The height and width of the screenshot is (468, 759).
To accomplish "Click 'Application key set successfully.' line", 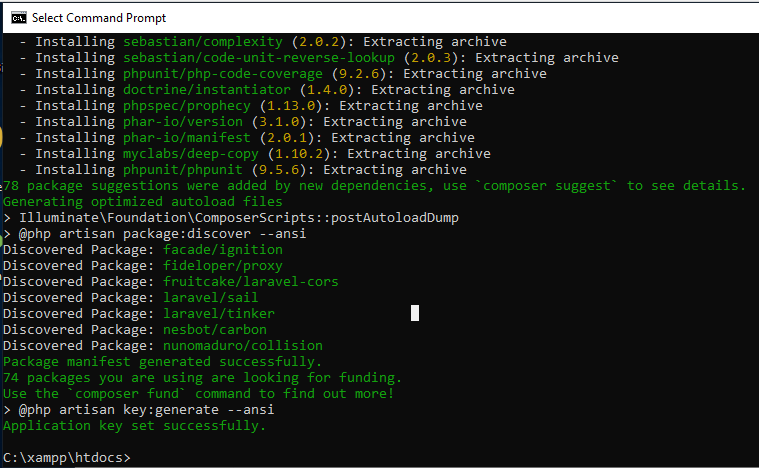I will tap(135, 425).
